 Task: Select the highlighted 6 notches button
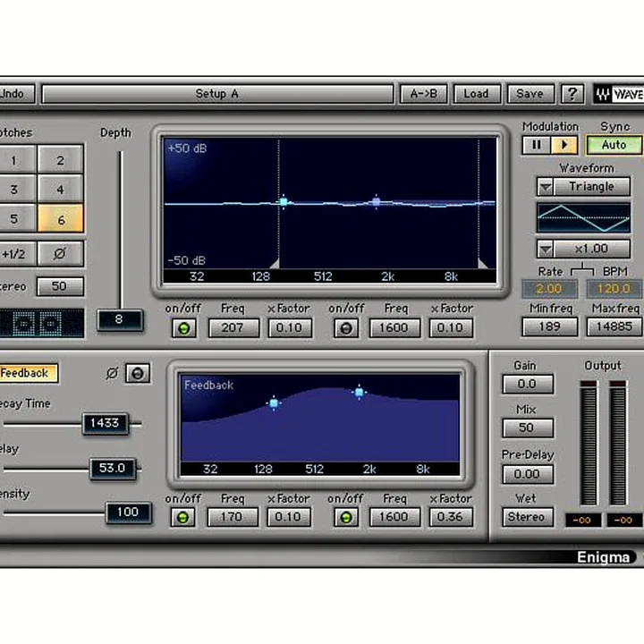pyautogui.click(x=61, y=219)
